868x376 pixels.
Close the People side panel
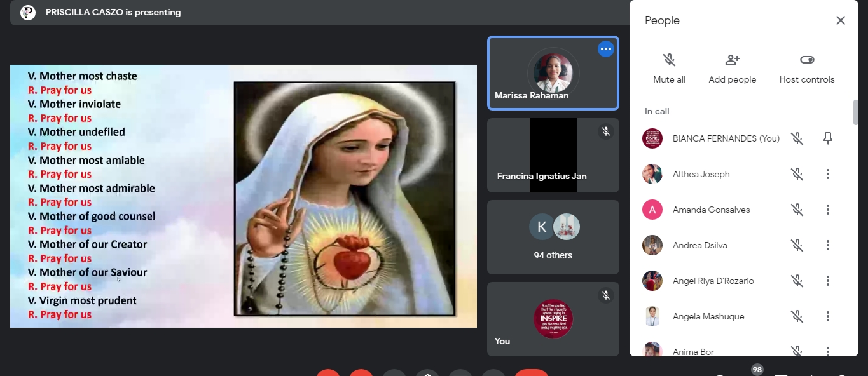pyautogui.click(x=841, y=20)
